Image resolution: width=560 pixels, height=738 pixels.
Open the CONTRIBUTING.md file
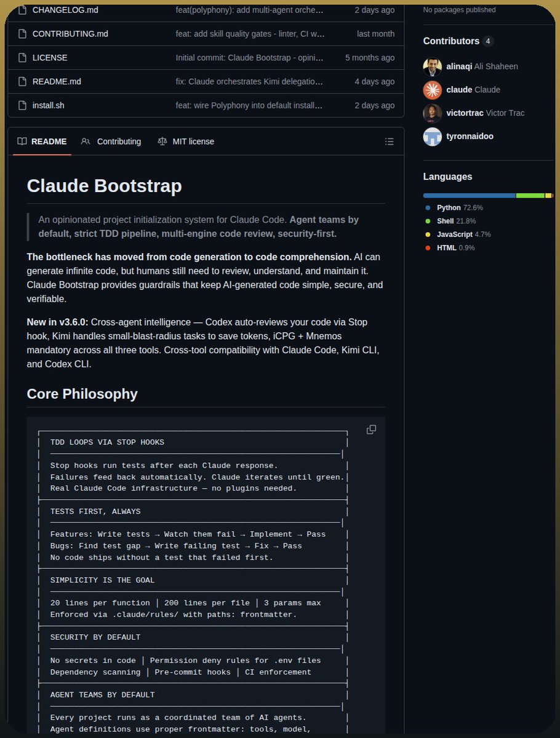[x=70, y=34]
